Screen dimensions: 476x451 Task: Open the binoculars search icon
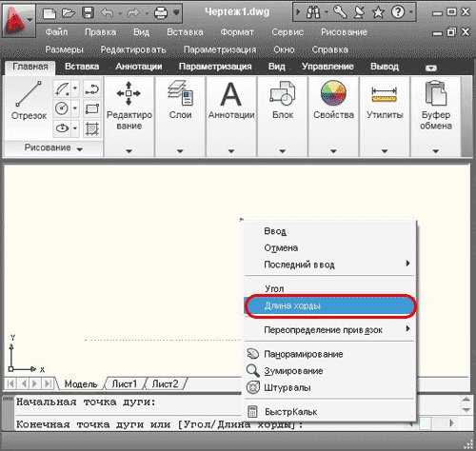(x=313, y=12)
